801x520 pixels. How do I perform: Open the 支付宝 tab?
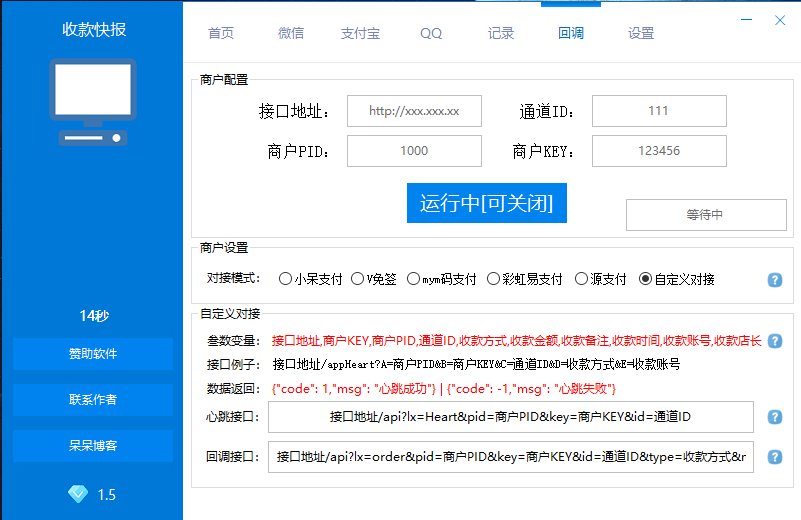coord(360,33)
